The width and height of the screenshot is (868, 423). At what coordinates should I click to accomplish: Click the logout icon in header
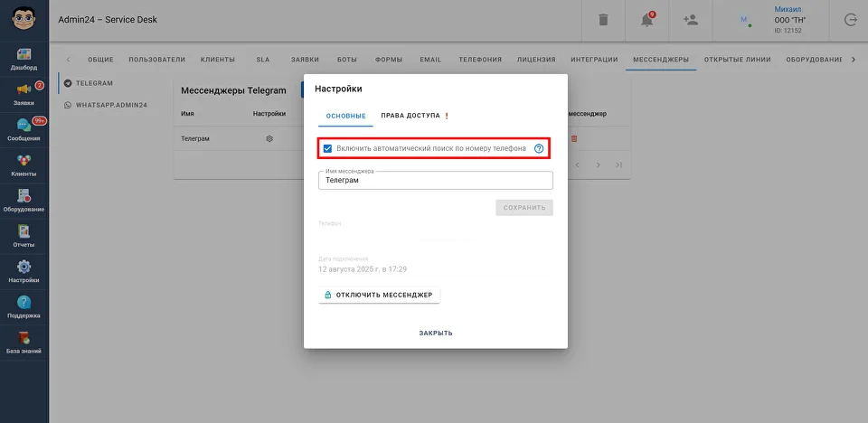(850, 20)
